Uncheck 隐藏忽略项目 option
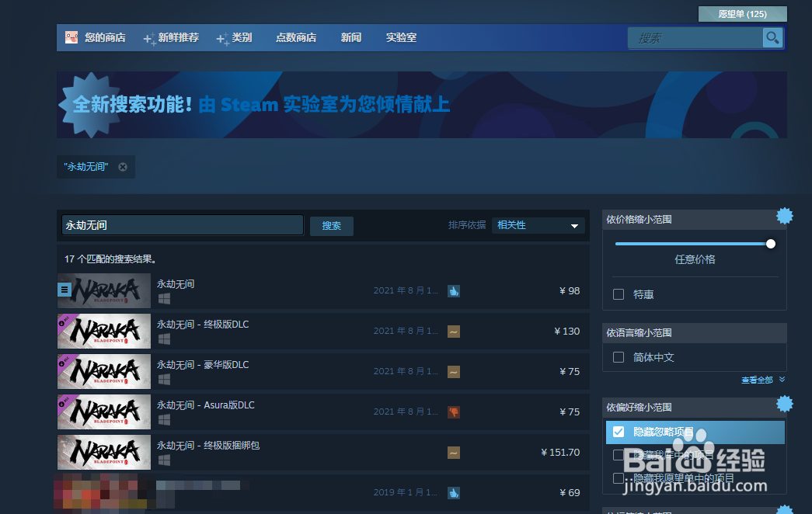The image size is (812, 514). tap(619, 432)
